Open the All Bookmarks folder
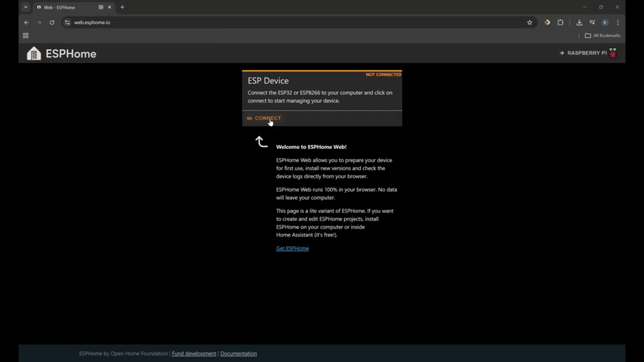644x362 pixels. tap(602, 36)
